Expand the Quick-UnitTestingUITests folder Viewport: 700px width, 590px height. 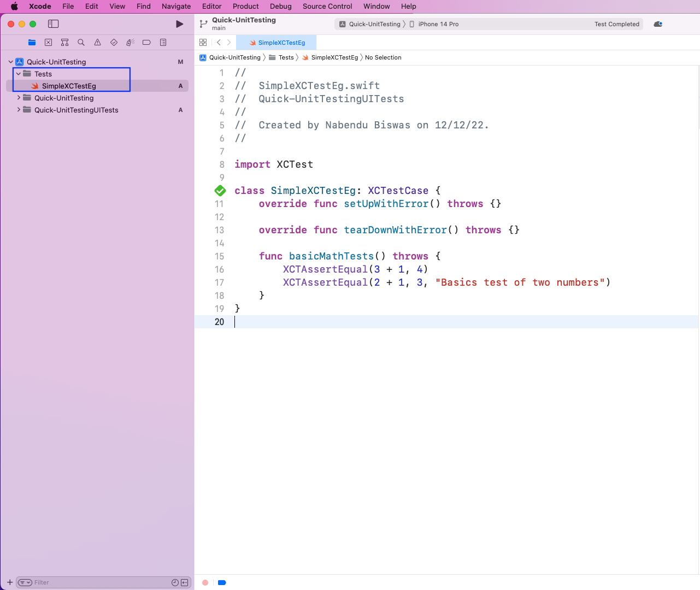coord(18,110)
